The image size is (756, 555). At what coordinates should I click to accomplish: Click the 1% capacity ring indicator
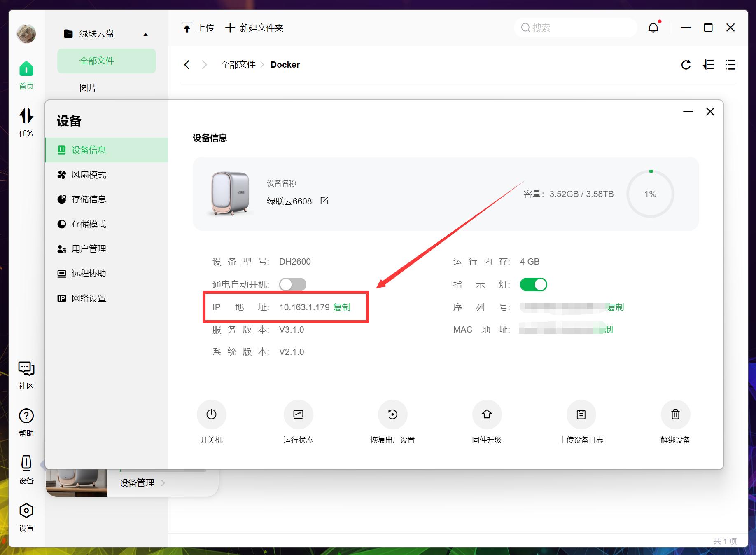click(650, 194)
